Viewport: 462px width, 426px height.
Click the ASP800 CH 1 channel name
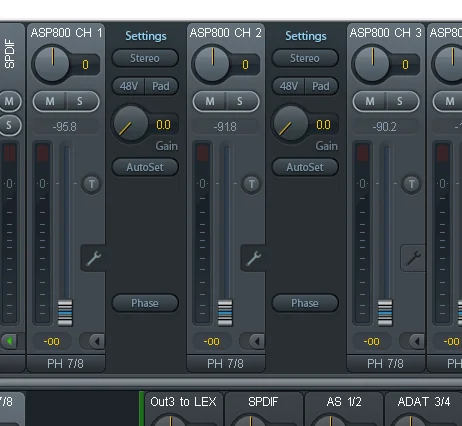click(x=66, y=33)
